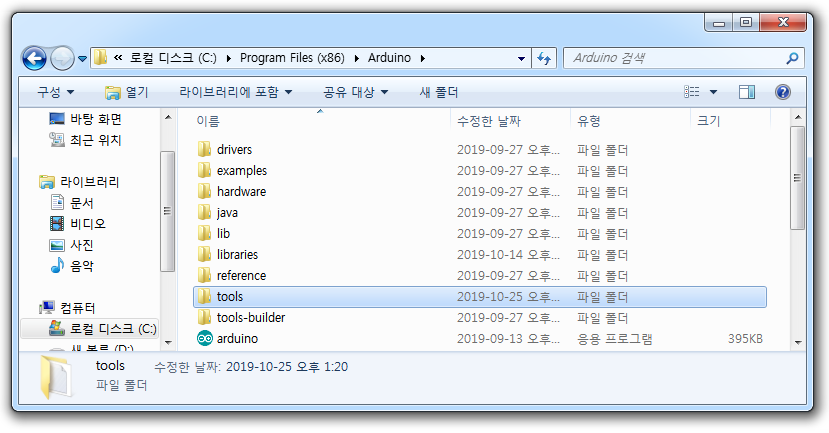Click the file list scrollbar up arrow
Screen dimensions: 829x433
[x=798, y=117]
